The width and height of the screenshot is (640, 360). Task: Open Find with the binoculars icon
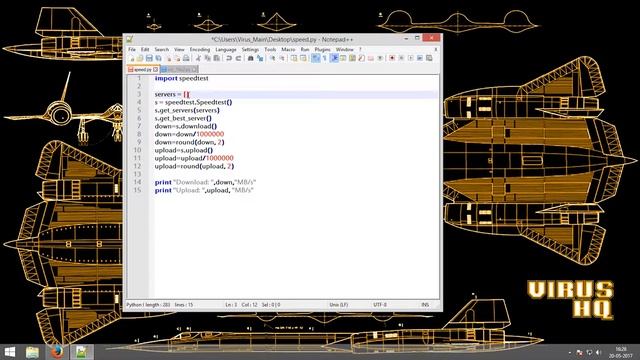click(x=251, y=58)
